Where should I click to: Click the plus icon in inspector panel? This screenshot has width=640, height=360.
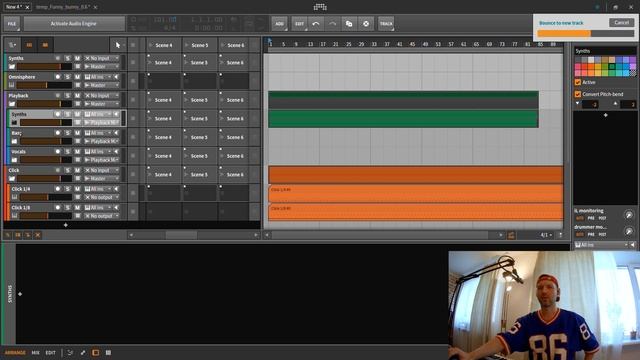[605, 115]
